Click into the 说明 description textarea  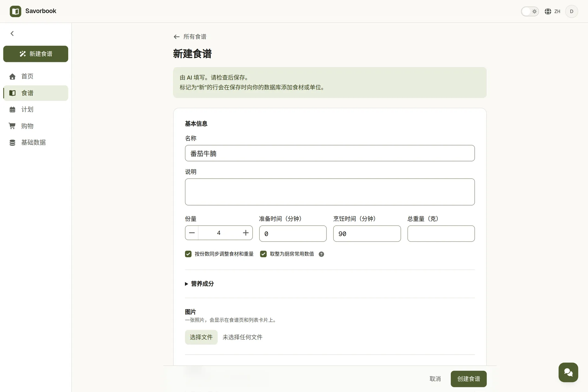pyautogui.click(x=330, y=192)
